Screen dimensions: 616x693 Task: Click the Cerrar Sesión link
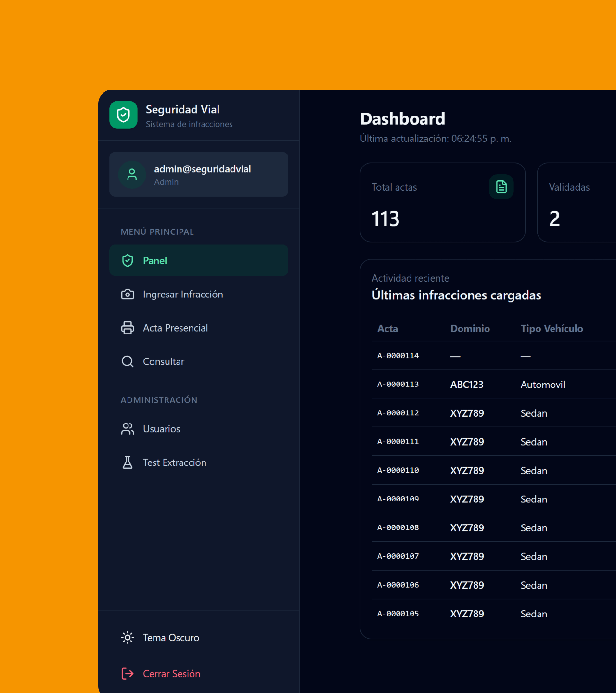pos(171,674)
